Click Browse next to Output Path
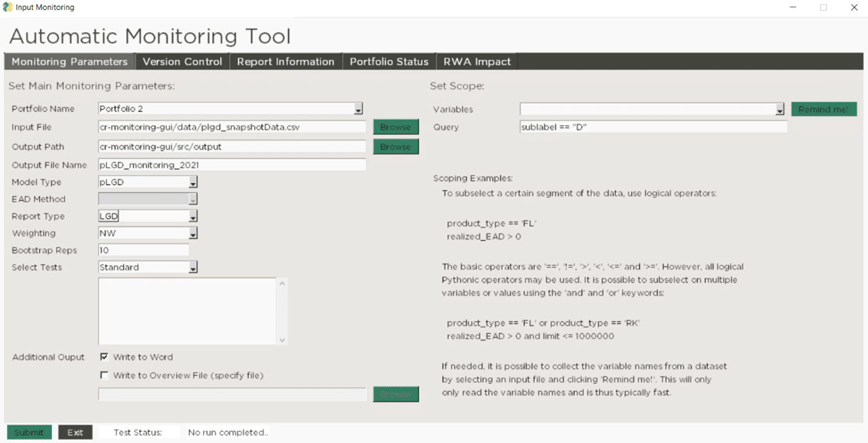The width and height of the screenshot is (868, 443). pyautogui.click(x=395, y=147)
